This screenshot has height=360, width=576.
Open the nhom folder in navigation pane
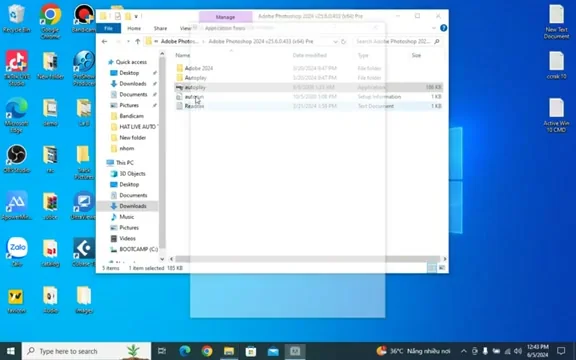click(x=127, y=148)
